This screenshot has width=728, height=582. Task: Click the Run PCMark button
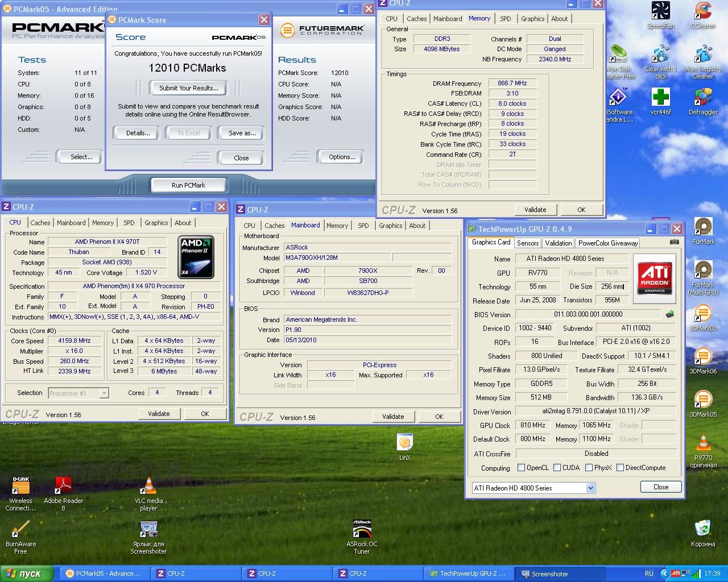click(188, 185)
